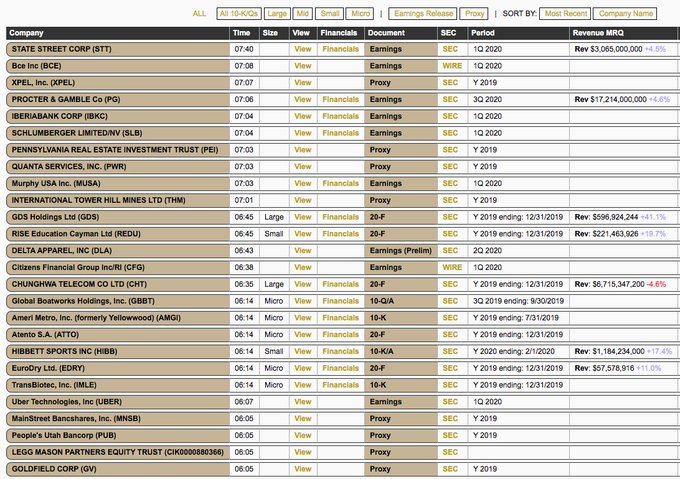This screenshot has width=680, height=479.
Task: Open WIRE source for Bce Inc
Action: pos(452,66)
